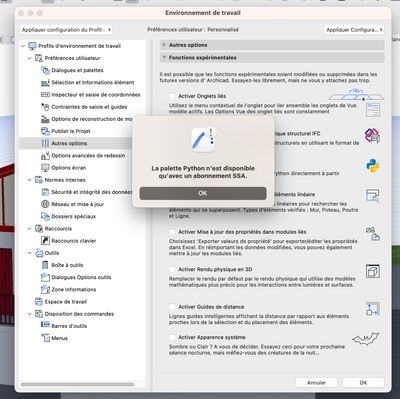Image resolution: width=400 pixels, height=399 pixels.
Task: Select Dossiers spéciaux in the tree
Action: [73, 216]
